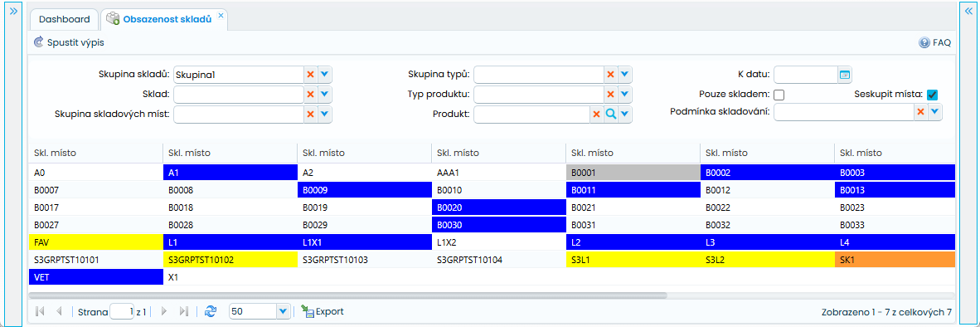Click the orange SK1 storage cell
This screenshot has height=327, width=980.
point(895,260)
